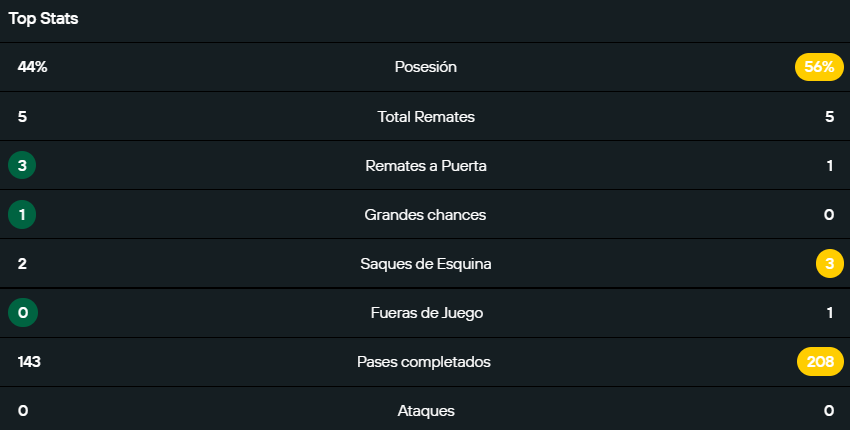This screenshot has width=850, height=430.
Task: Click the plain 1 value for Fueras de Juego
Action: pos(829,313)
